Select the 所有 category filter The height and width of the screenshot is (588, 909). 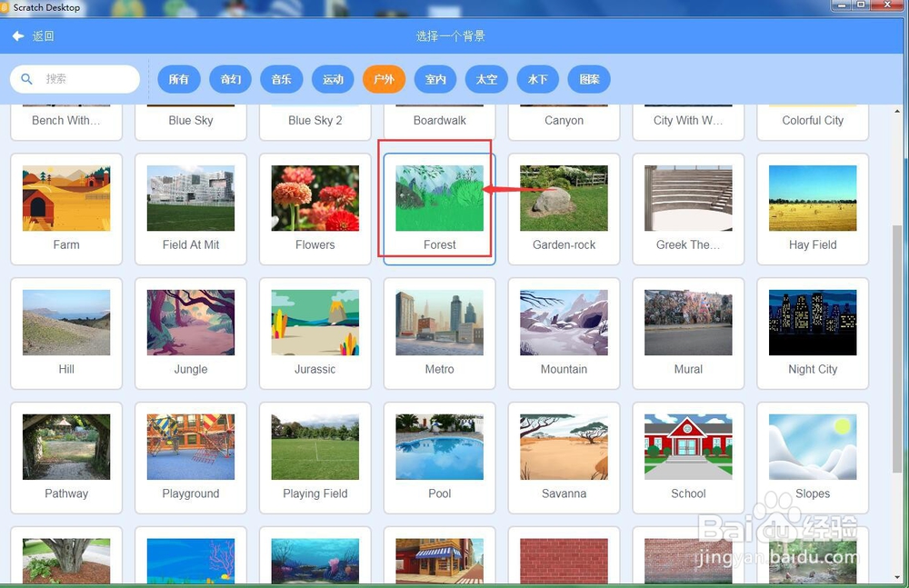tap(179, 79)
